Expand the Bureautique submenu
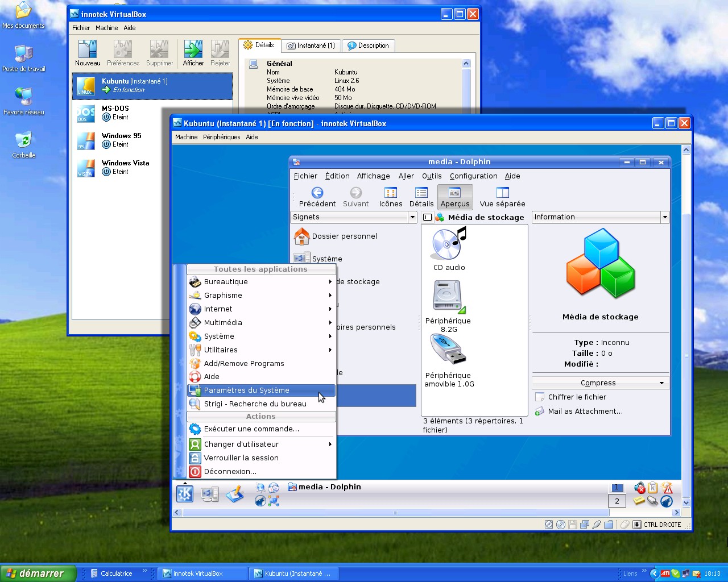Viewport: 728px width, 582px height. [x=261, y=282]
